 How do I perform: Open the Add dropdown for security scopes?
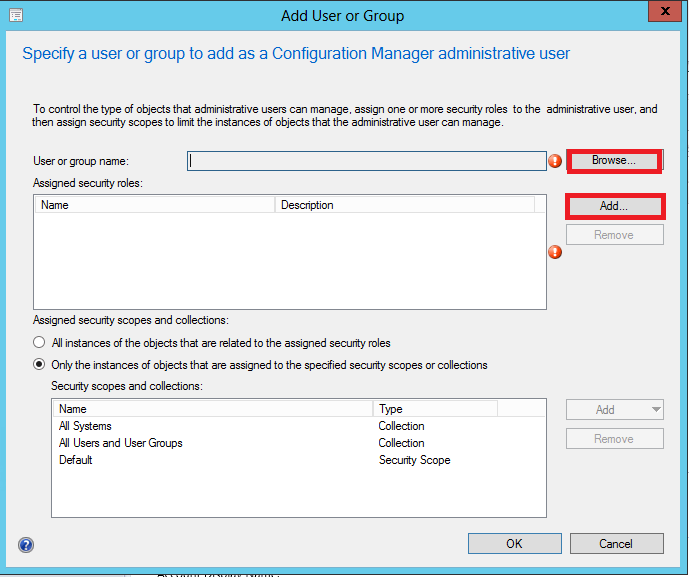click(614, 409)
